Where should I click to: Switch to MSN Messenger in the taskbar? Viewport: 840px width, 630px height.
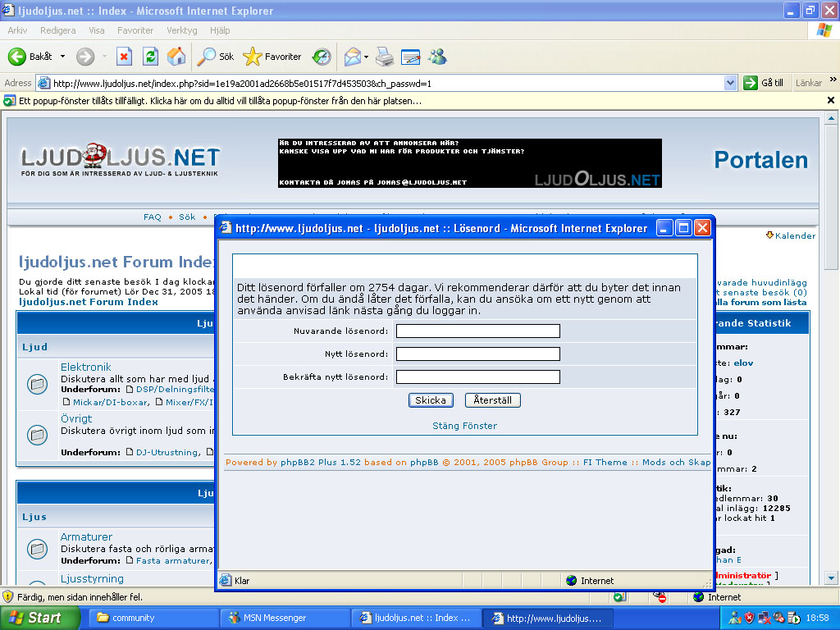point(285,619)
